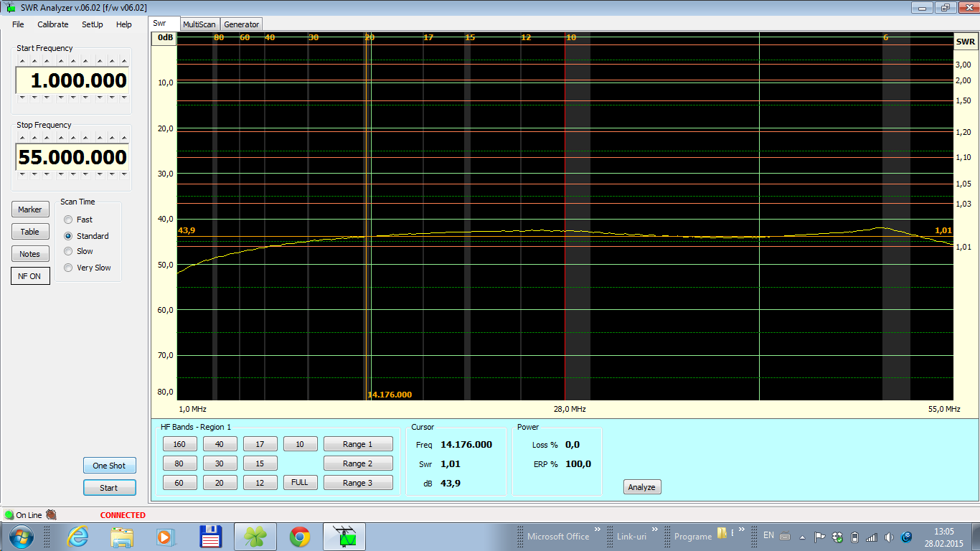
Task: Open the Table button
Action: click(x=30, y=232)
